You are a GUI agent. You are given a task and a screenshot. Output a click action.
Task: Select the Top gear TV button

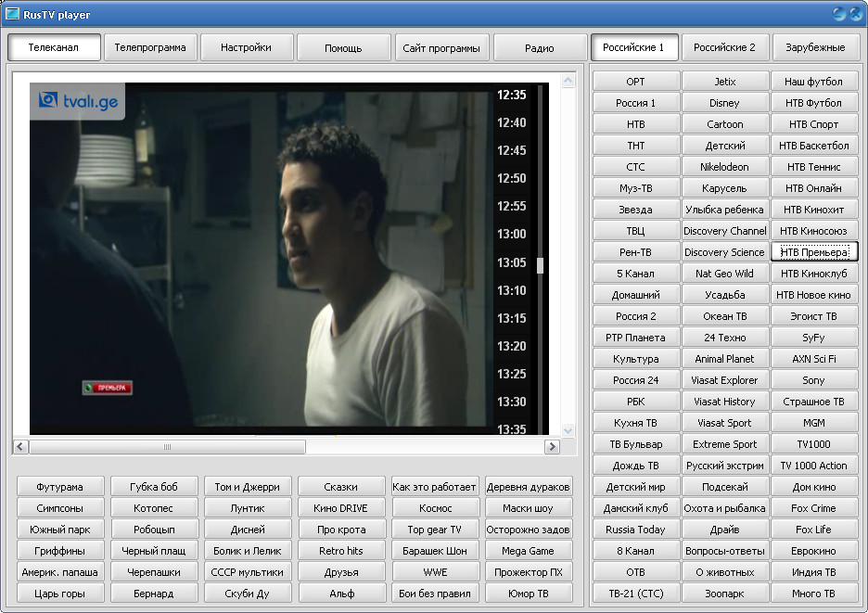(x=435, y=530)
